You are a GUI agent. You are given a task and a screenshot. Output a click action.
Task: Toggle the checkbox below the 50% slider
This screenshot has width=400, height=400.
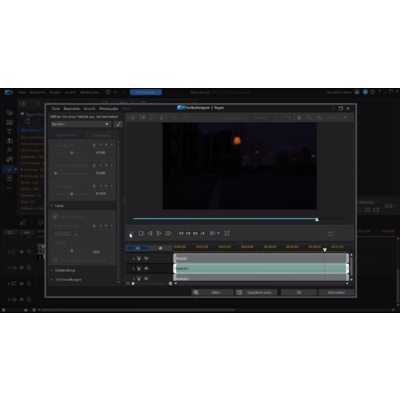pos(55,260)
